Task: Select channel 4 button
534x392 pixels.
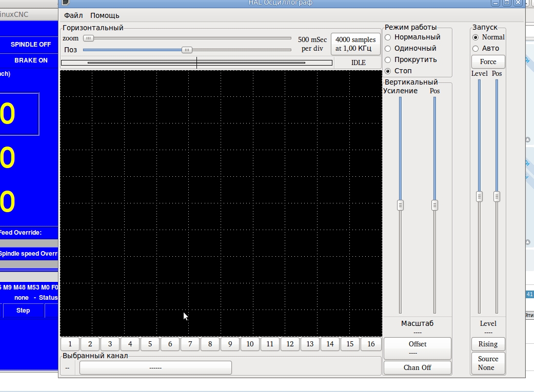Action: pos(130,344)
